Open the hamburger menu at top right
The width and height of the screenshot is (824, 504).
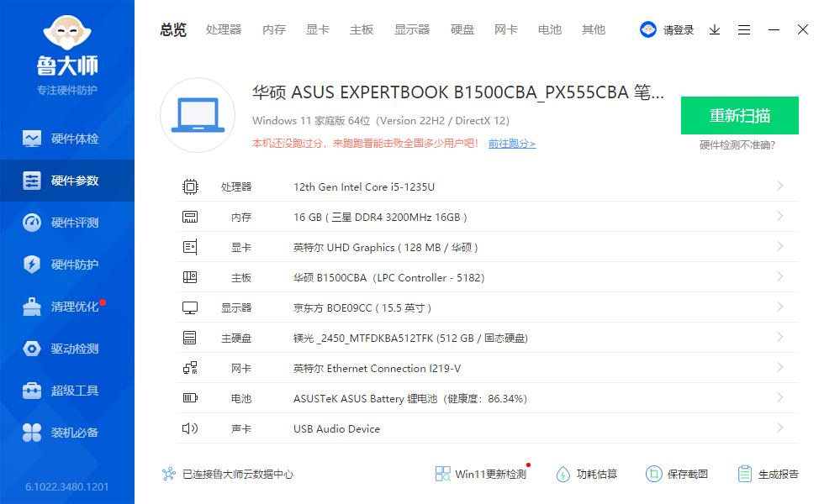tap(743, 29)
